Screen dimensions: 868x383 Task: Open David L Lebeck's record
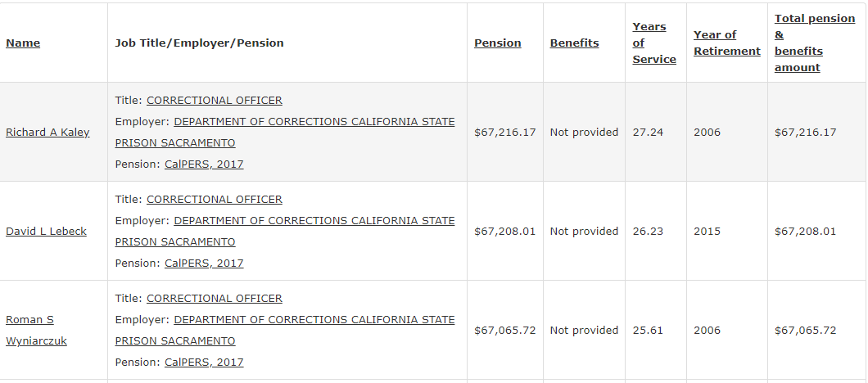point(46,232)
